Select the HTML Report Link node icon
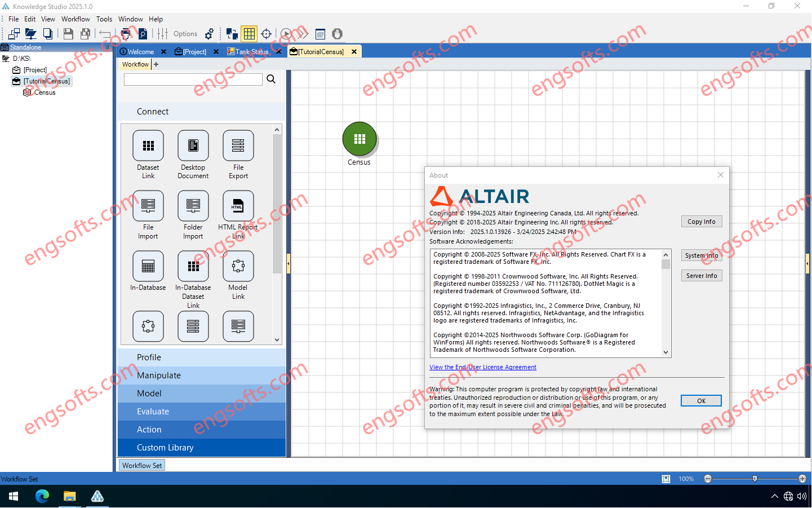The image size is (812, 508). [x=238, y=206]
